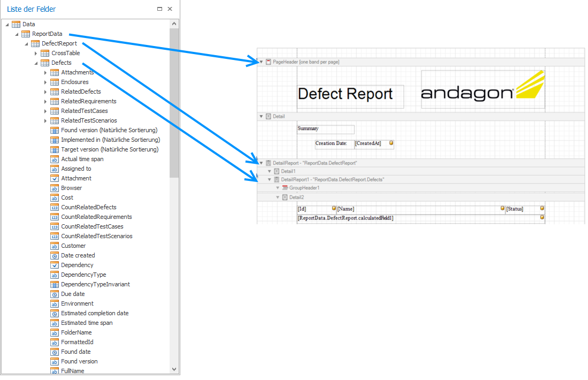The height and width of the screenshot is (380, 588).
Task: Click the table icon beside DependencyTypeInvariant
Action: click(55, 284)
